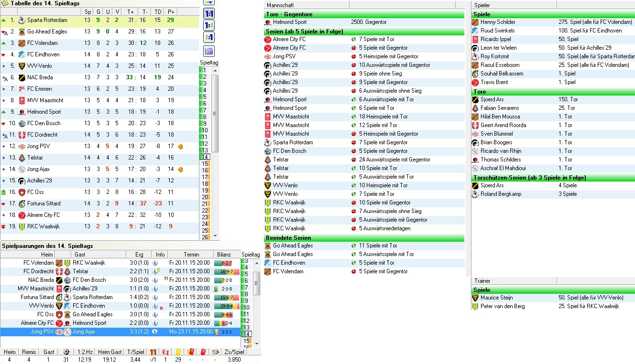
Task: Click Helmond Sport logo beside 2500. Gegentor
Action: point(268,22)
